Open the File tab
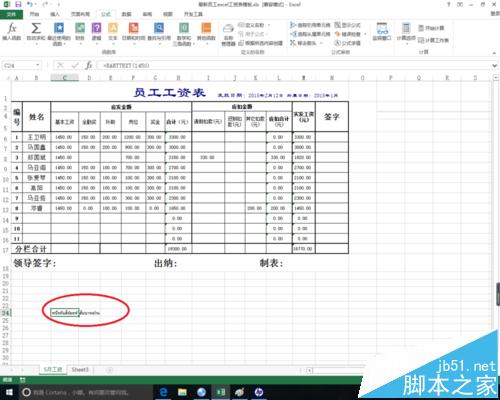 pyautogui.click(x=11, y=14)
